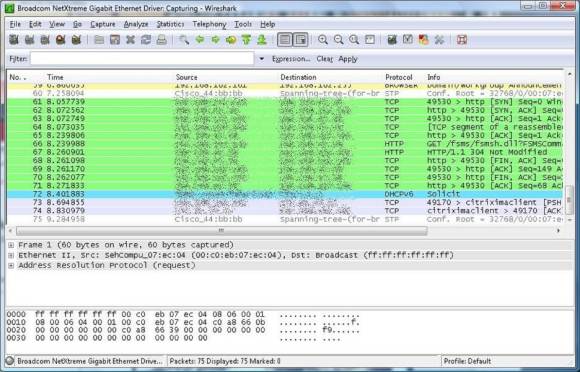The image size is (580, 372).
Task: Click the Info column header
Action: (434, 77)
